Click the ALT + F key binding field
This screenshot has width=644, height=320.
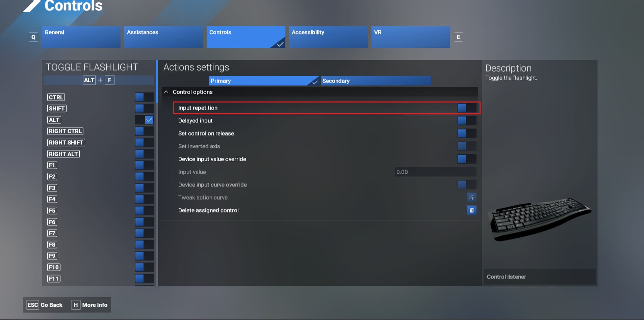(x=99, y=80)
